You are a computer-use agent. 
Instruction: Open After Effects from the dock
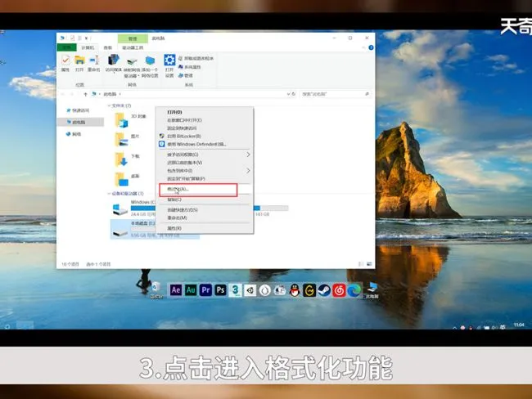175,290
